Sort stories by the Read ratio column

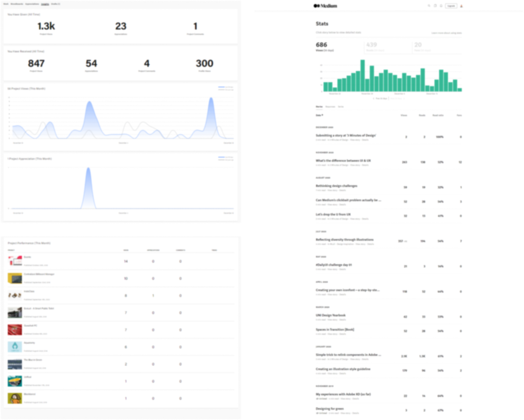pos(438,115)
